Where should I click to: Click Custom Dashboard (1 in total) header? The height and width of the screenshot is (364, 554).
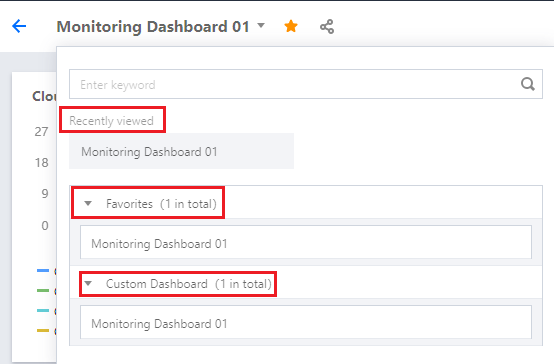[x=189, y=284]
